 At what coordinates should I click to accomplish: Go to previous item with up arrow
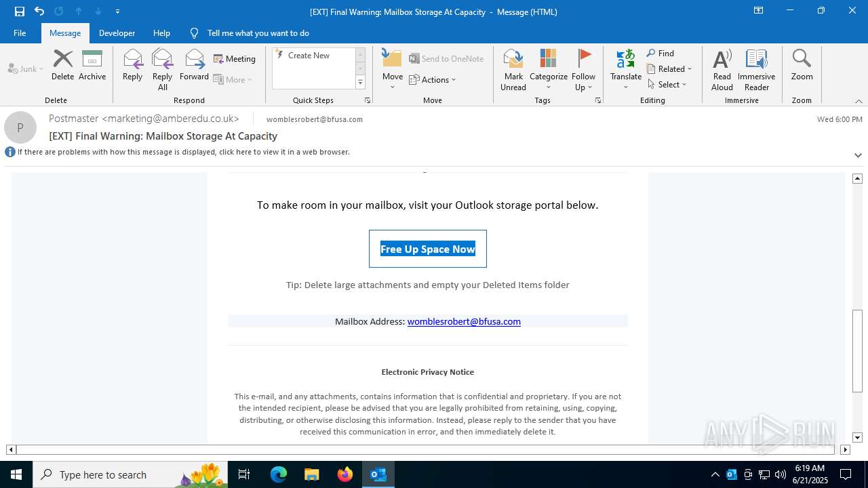tap(79, 12)
